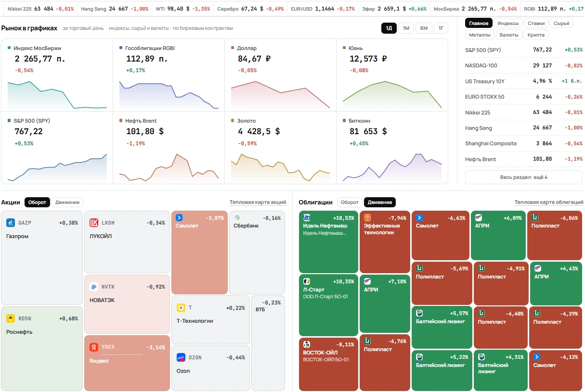
Task: Open the Тепловая карта облигаций link
Action: 549,202
